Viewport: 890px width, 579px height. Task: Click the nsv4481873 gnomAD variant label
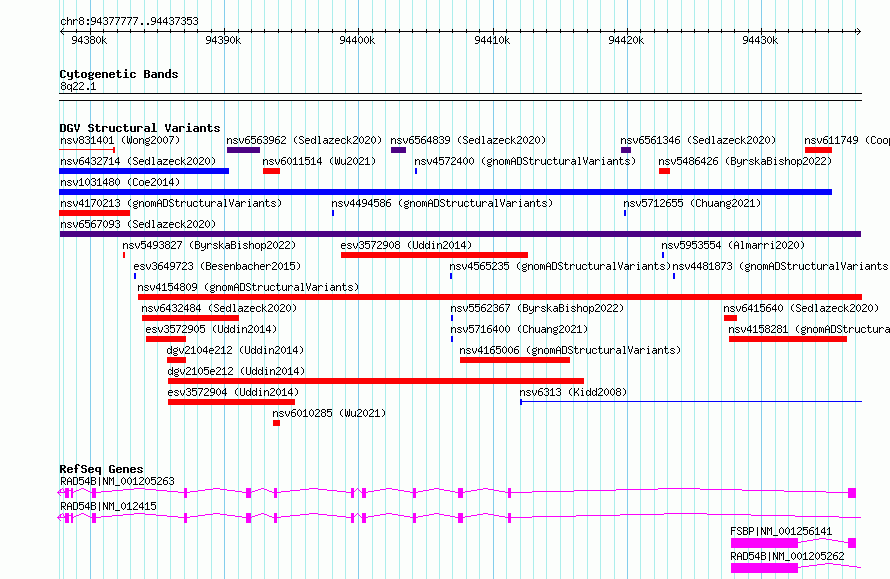point(780,266)
